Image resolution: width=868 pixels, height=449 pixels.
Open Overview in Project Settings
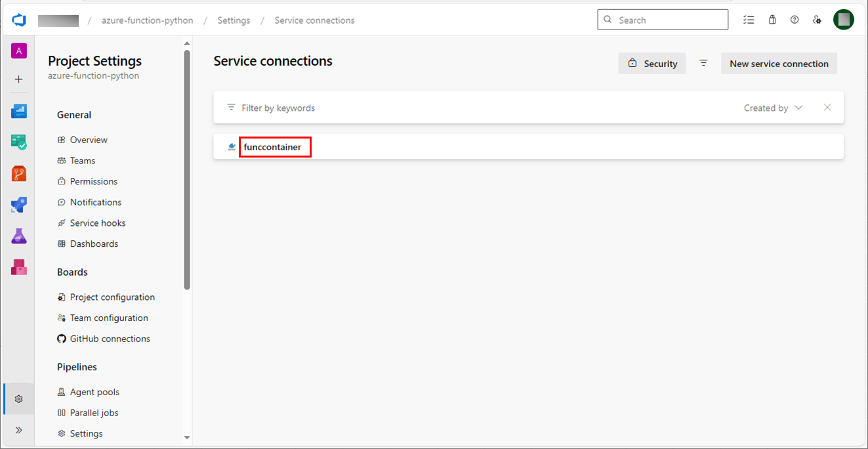click(82, 140)
